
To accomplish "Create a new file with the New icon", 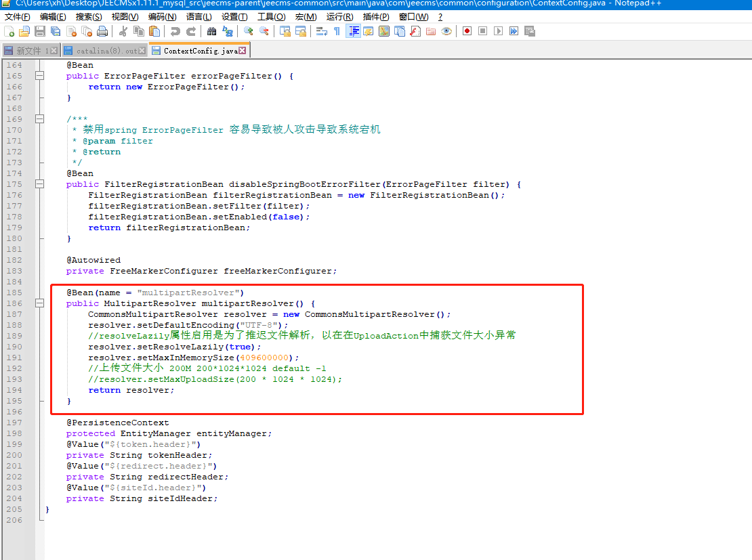I will click(9, 32).
